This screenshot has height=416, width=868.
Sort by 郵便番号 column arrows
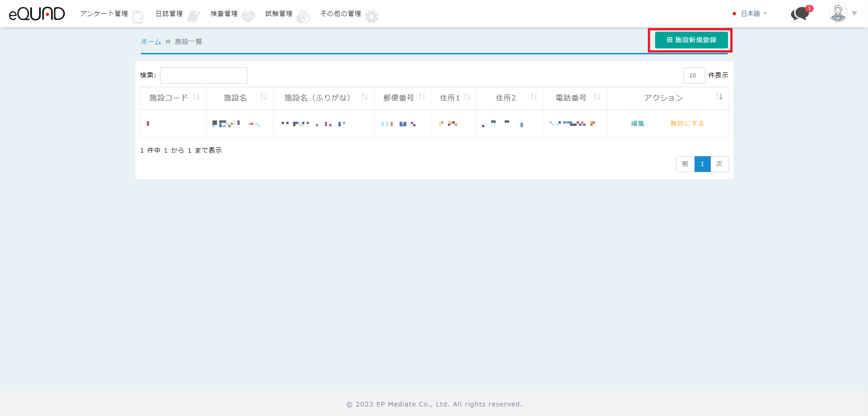point(422,97)
